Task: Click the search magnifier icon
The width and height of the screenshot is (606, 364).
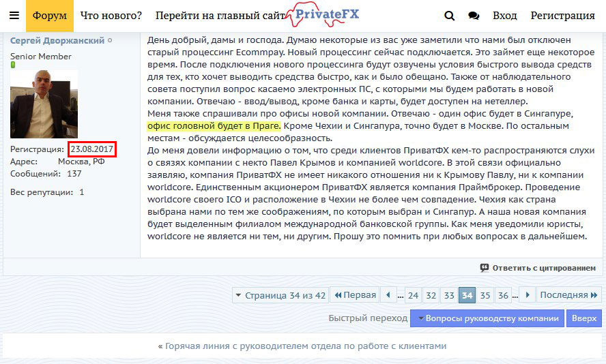Action: click(449, 16)
